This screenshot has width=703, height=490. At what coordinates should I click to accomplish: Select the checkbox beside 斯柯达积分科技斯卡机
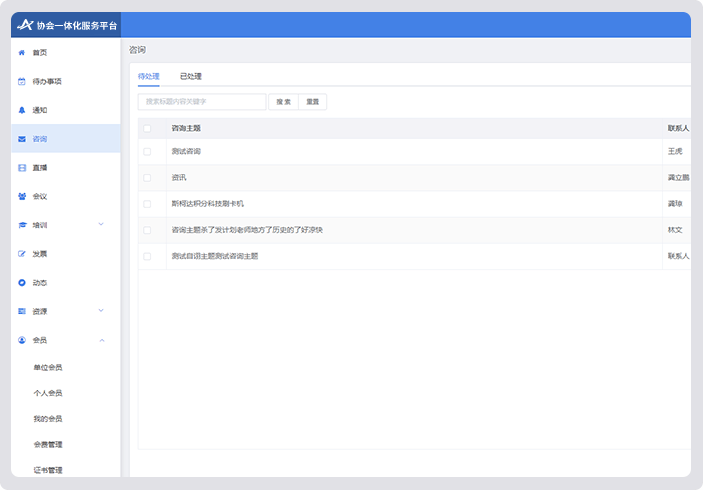click(147, 204)
